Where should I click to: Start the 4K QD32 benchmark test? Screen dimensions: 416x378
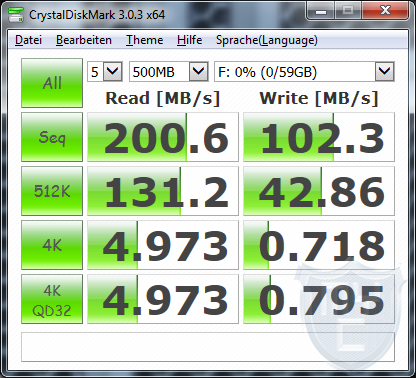(x=52, y=299)
